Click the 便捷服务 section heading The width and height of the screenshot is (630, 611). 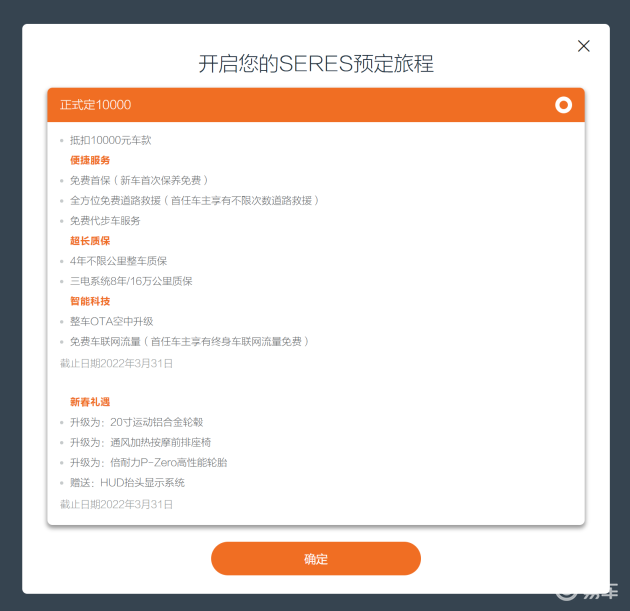(x=90, y=160)
